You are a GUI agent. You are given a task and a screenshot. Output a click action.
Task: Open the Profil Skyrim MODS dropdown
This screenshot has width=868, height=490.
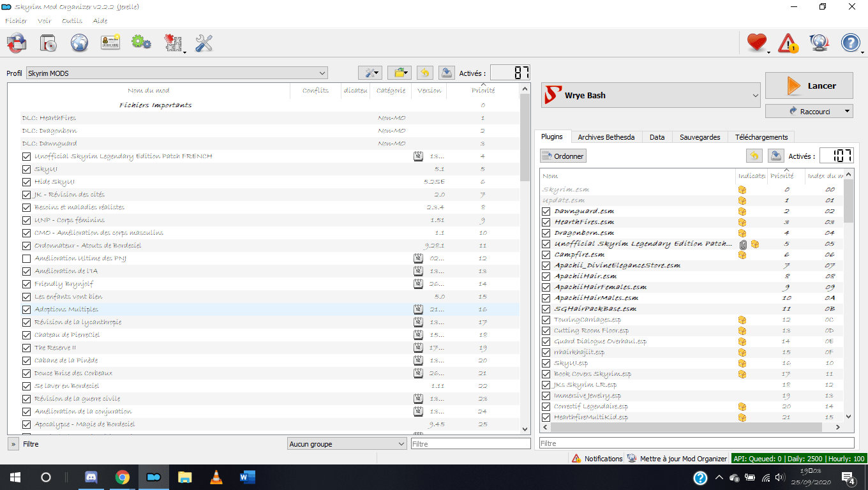pos(177,73)
